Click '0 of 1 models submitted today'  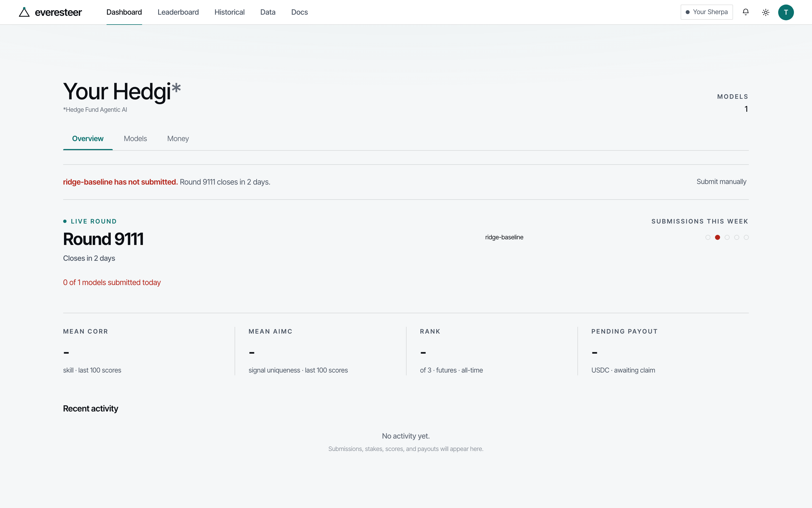112,283
